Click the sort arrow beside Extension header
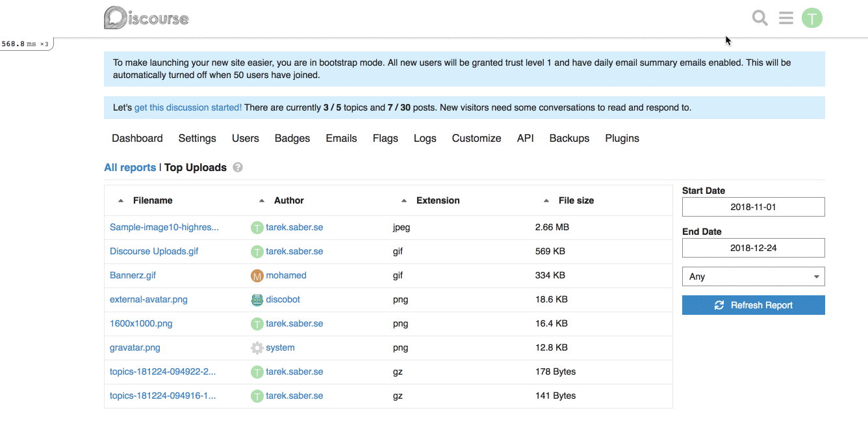 (x=404, y=201)
